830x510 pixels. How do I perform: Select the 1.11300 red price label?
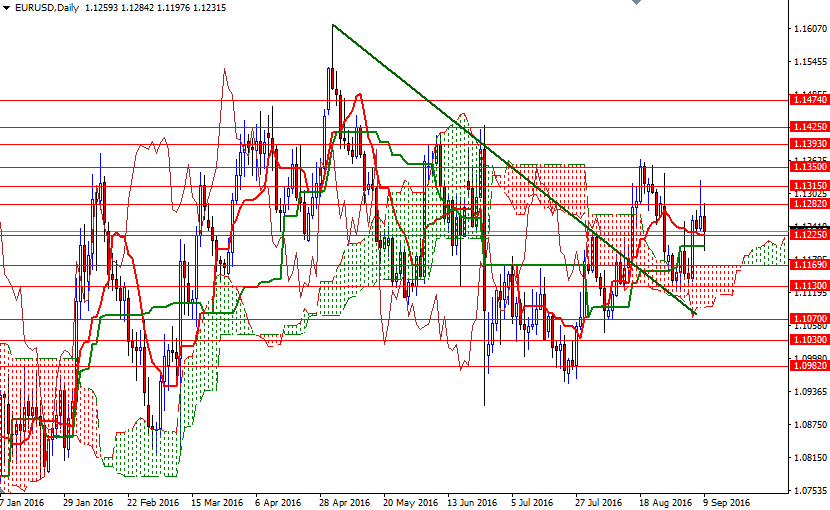(x=808, y=286)
